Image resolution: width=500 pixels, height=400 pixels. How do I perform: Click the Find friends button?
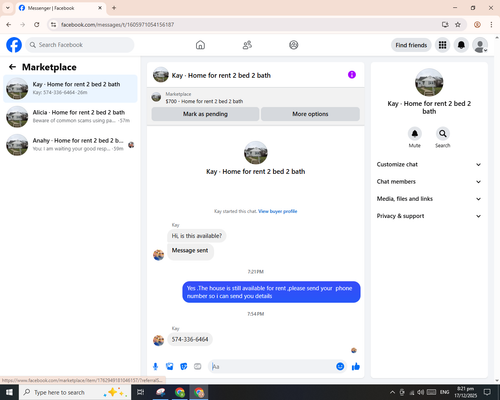pyautogui.click(x=411, y=45)
